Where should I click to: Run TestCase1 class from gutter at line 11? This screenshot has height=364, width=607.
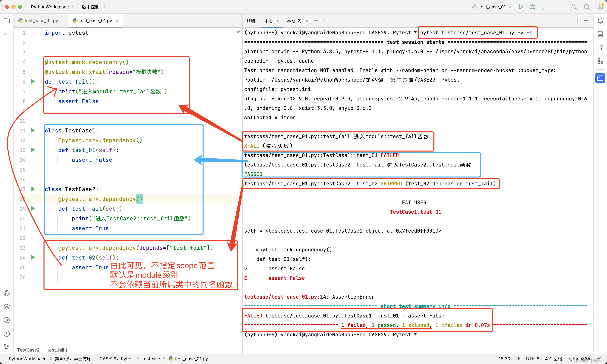[33, 130]
